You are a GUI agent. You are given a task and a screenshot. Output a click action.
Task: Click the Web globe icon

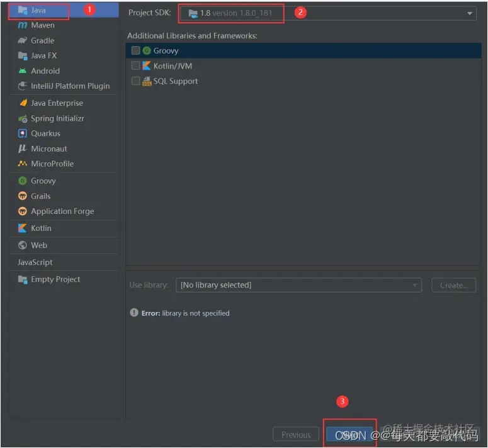click(23, 245)
